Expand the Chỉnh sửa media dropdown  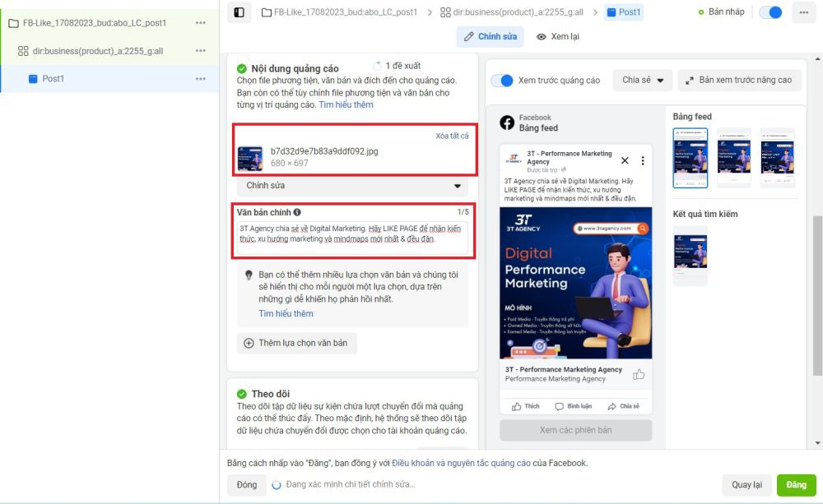click(352, 186)
